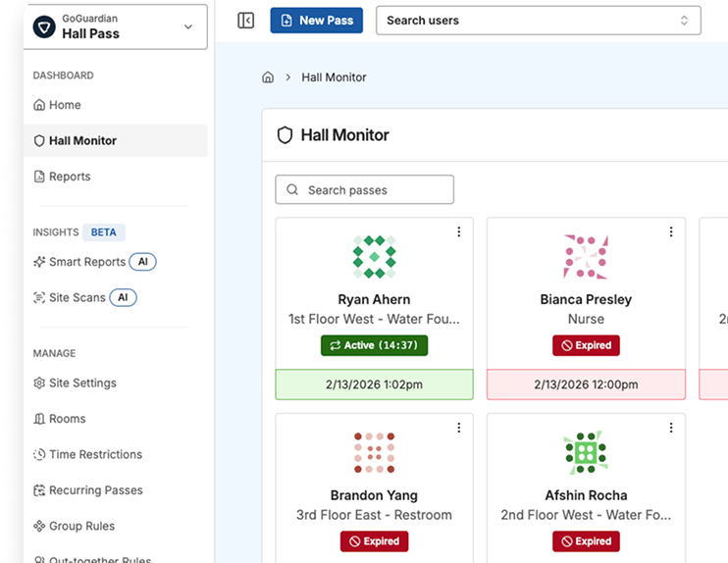Image resolution: width=728 pixels, height=563 pixels.
Task: Click the Group Rules icon
Action: [x=39, y=526]
